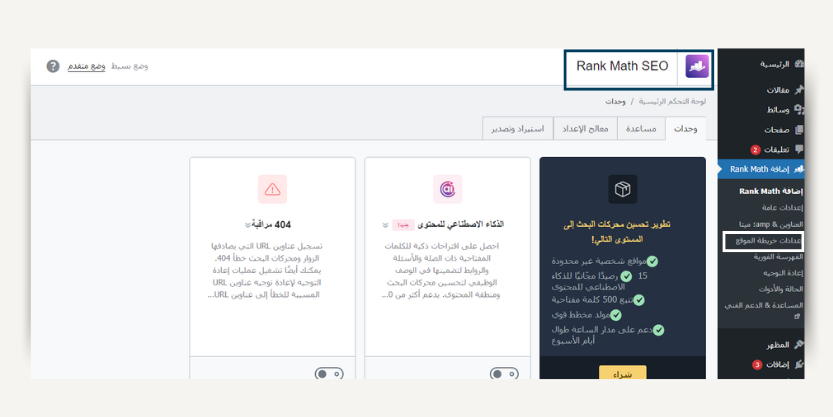
Task: Click the Rank Math chart icon in sidebar
Action: (798, 169)
